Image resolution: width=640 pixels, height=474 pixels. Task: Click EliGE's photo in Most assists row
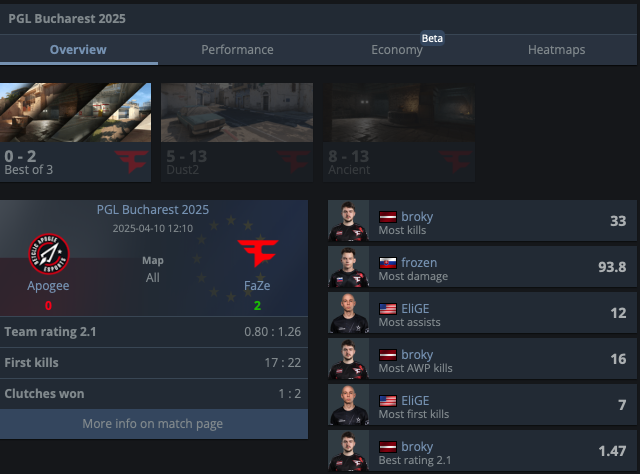point(348,313)
